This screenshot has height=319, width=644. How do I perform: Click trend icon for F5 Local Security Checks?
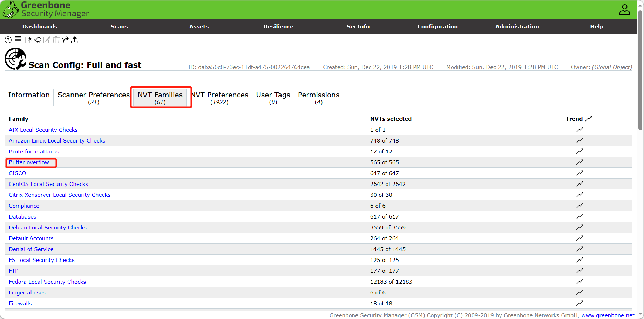point(580,260)
